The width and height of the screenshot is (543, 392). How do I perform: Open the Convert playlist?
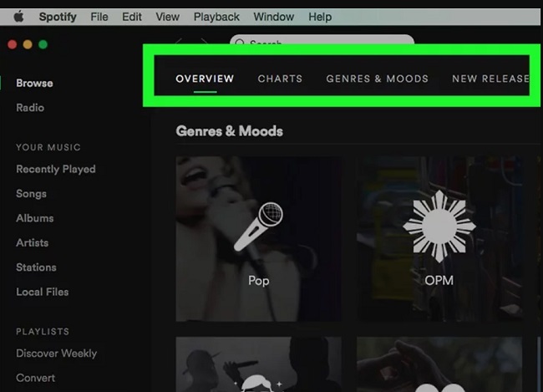pyautogui.click(x=35, y=378)
